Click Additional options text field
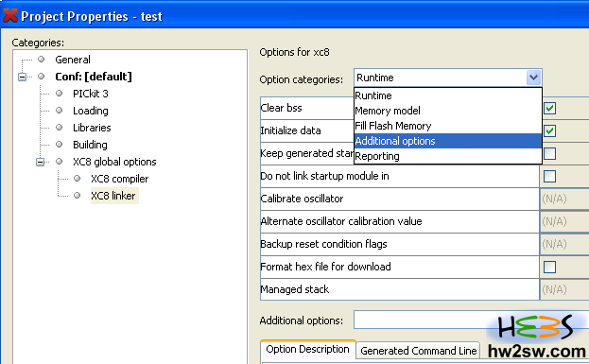This screenshot has height=364, width=589. tap(471, 320)
